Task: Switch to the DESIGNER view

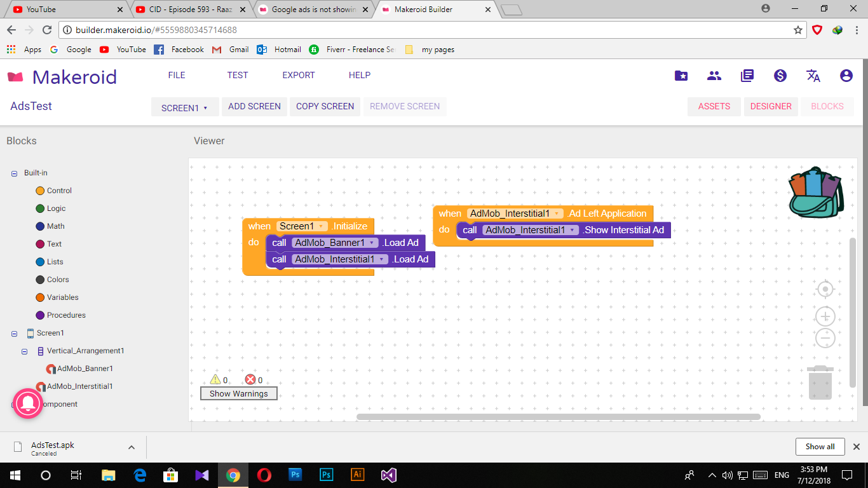Action: [770, 106]
